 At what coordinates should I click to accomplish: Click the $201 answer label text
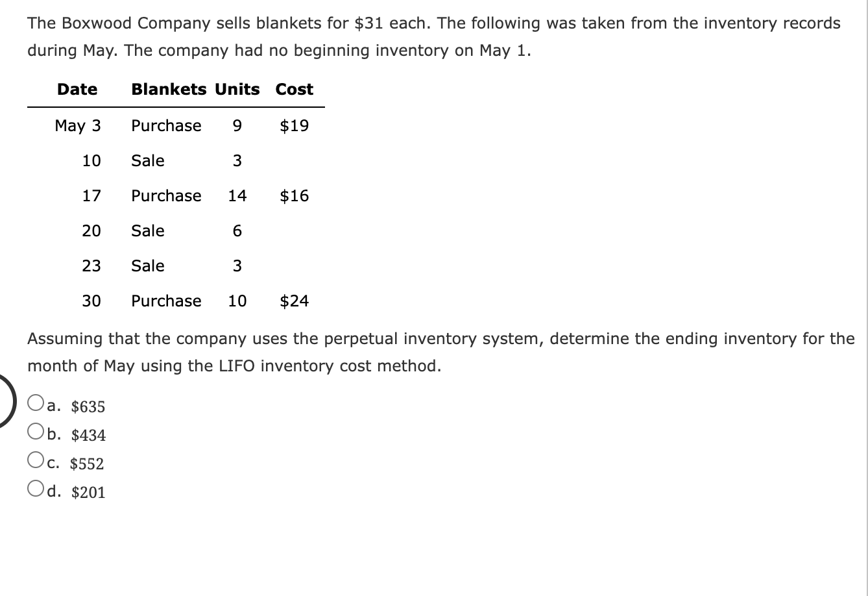pyautogui.click(x=89, y=492)
